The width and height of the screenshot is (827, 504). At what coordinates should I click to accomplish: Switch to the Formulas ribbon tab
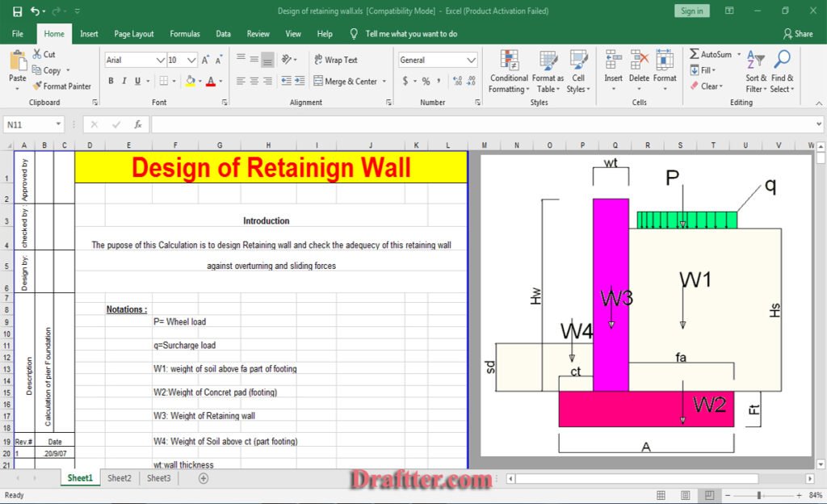click(185, 34)
